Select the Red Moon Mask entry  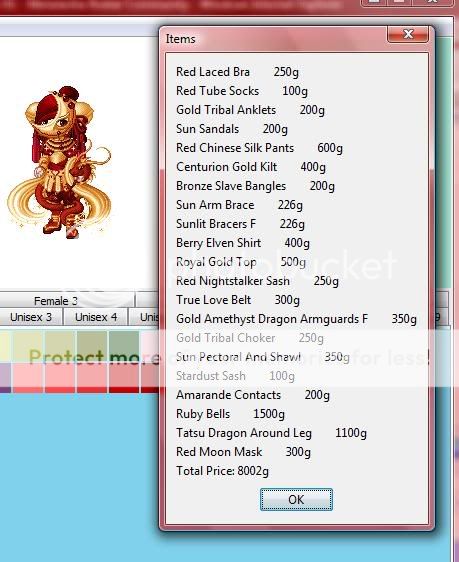coord(243,452)
